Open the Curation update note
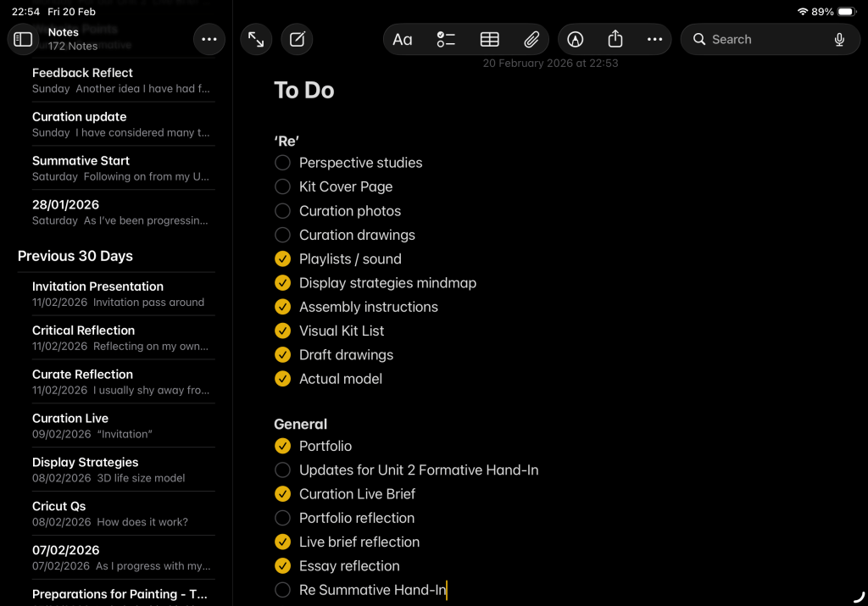868x606 pixels. (x=119, y=124)
